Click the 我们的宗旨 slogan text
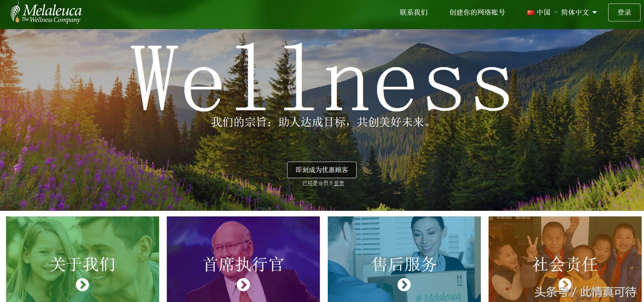 click(321, 122)
